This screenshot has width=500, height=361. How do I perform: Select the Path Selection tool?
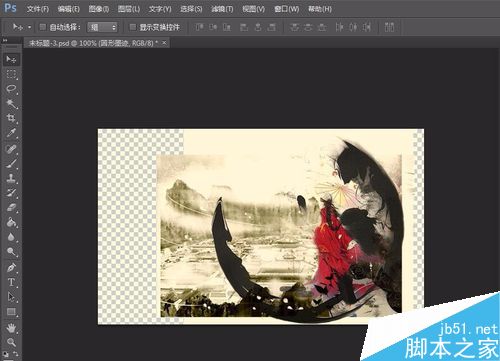tap(11, 297)
